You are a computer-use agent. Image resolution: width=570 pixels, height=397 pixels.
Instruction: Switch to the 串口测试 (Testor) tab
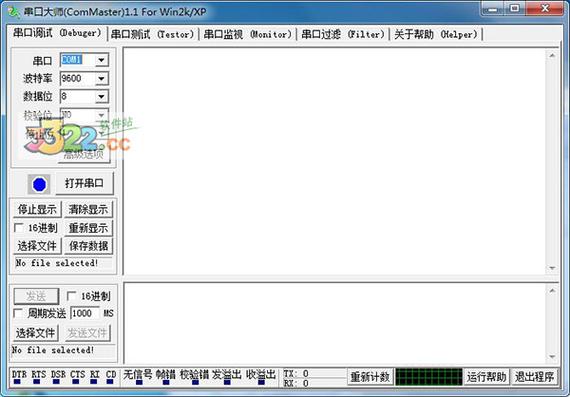tap(153, 35)
